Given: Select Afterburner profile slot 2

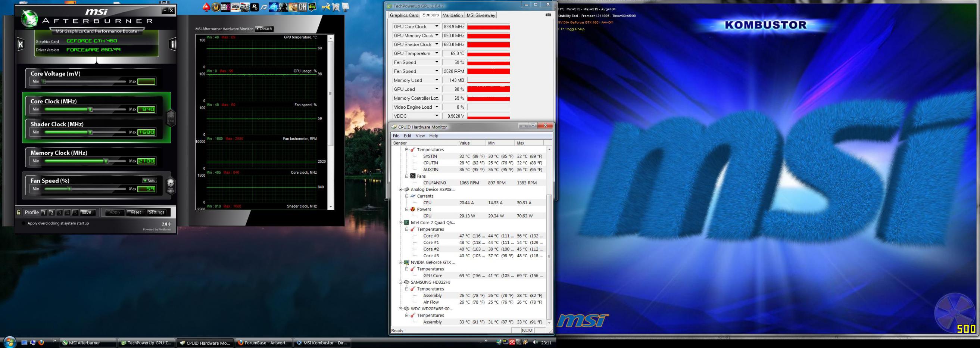Looking at the screenshot, I should point(52,212).
